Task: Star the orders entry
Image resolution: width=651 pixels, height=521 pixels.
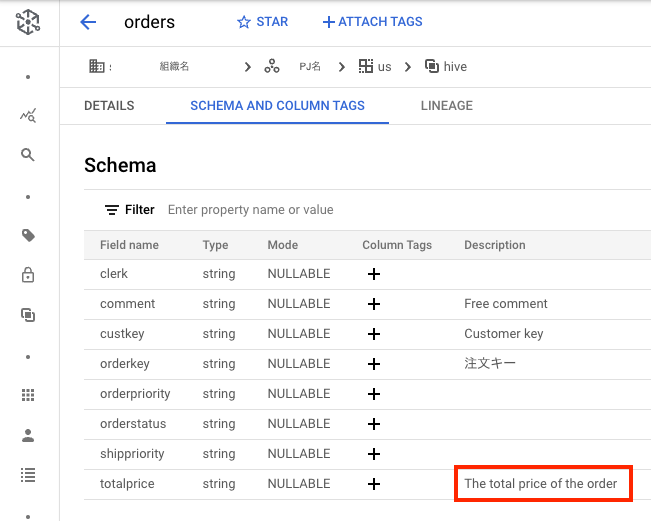Action: point(262,22)
